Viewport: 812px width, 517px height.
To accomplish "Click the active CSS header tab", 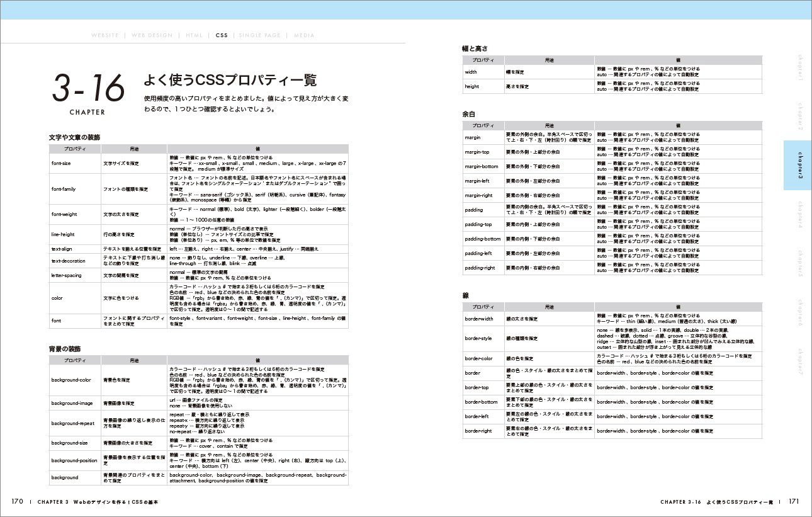I will (x=222, y=35).
